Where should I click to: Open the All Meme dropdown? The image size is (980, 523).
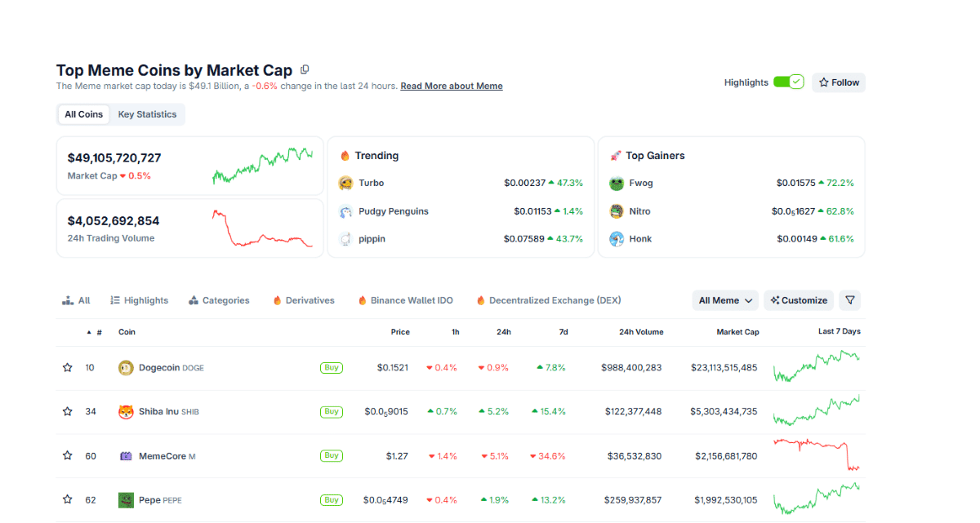(x=724, y=299)
